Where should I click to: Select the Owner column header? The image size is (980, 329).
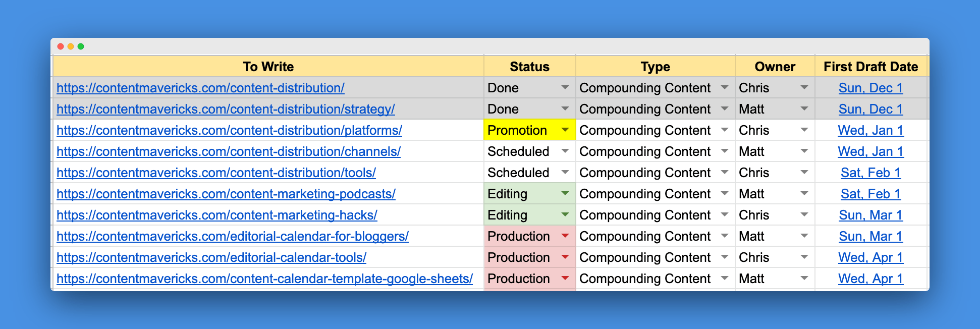coord(775,67)
